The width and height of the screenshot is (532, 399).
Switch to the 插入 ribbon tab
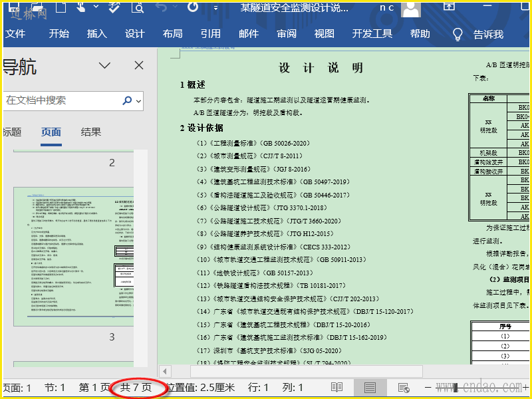tap(96, 34)
